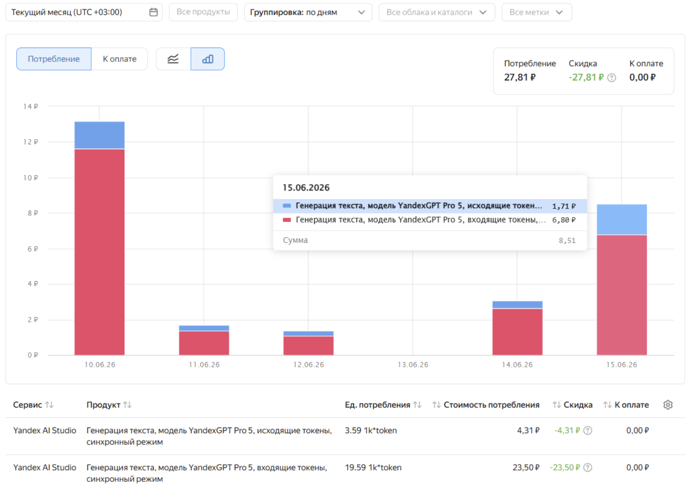Screen dimensions: 691x487
Task: Toggle chart to К оплате mode
Action: [x=119, y=59]
